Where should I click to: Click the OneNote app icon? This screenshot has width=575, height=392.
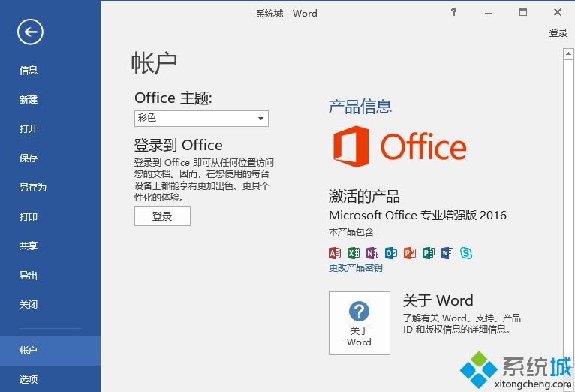tap(372, 252)
